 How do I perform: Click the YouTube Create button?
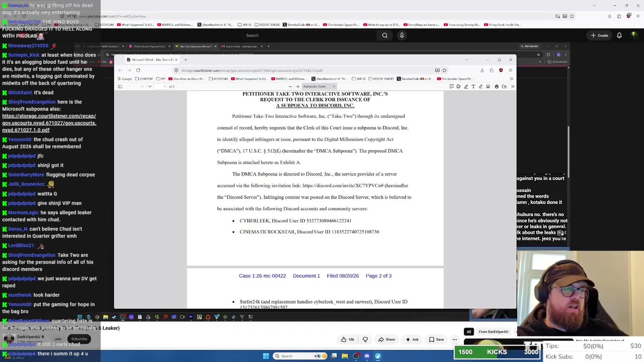click(x=599, y=35)
